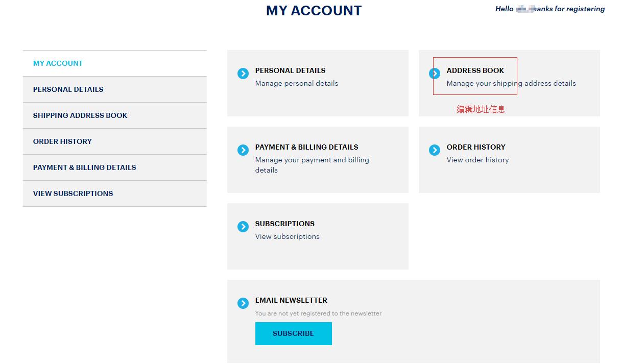Click the arrow icon beside Email Newsletter
The image size is (622, 364).
click(x=243, y=303)
